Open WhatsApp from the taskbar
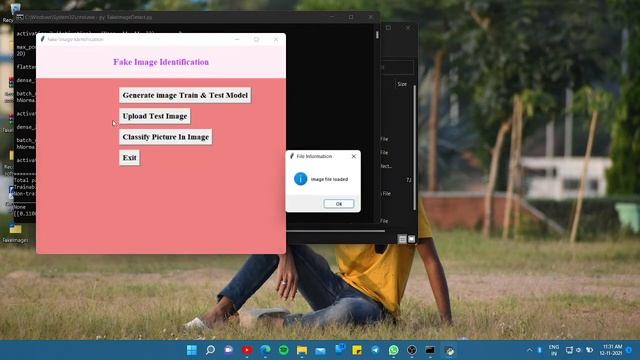This screenshot has width=640, height=360. (393, 350)
